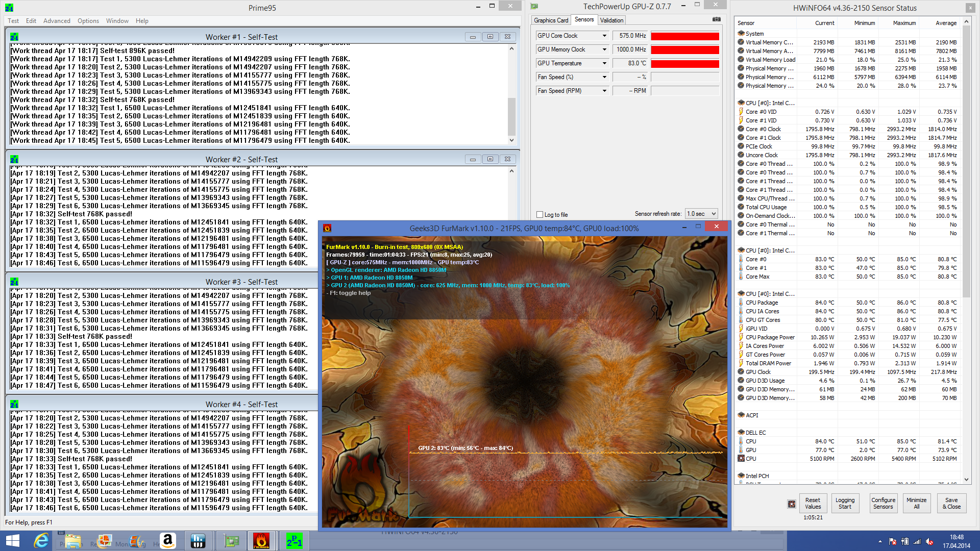Click the Worker #2 scrollbar up arrow
The width and height of the screenshot is (980, 551).
[511, 171]
